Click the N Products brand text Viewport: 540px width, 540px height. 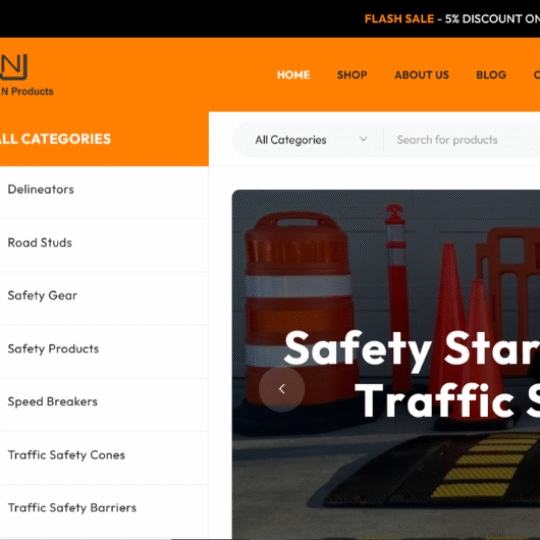coord(27,91)
